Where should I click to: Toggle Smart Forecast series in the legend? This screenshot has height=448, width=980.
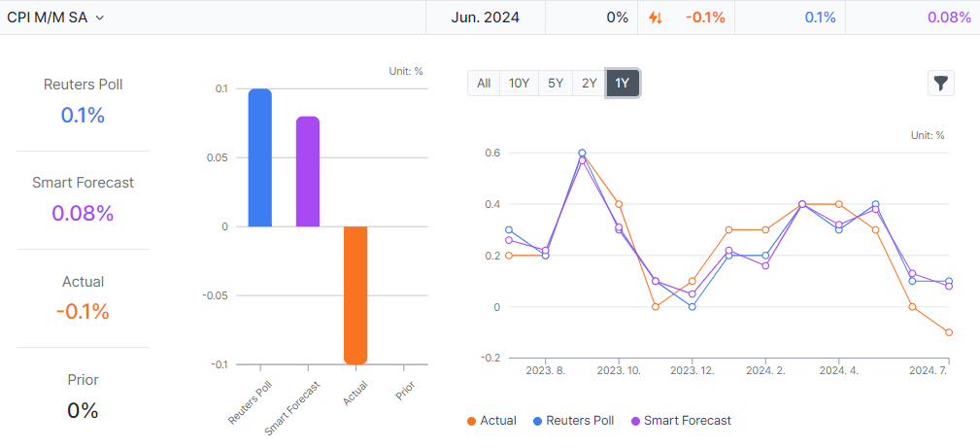(x=680, y=421)
